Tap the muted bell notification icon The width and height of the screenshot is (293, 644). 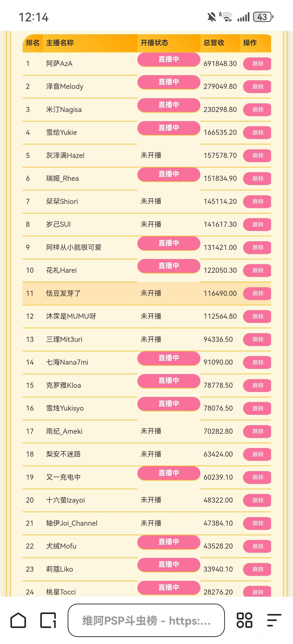[x=212, y=17]
